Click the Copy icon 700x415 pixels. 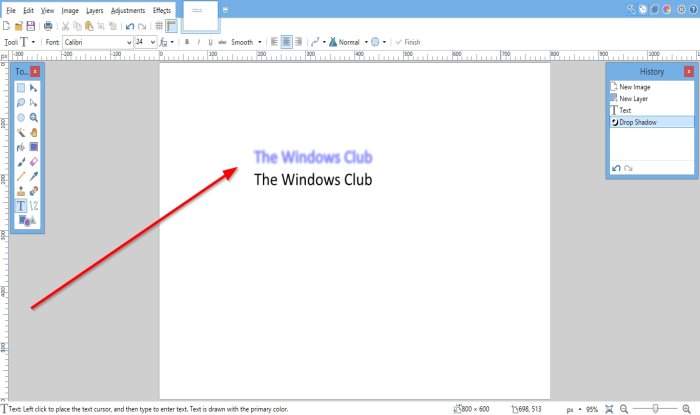pyautogui.click(x=77, y=26)
